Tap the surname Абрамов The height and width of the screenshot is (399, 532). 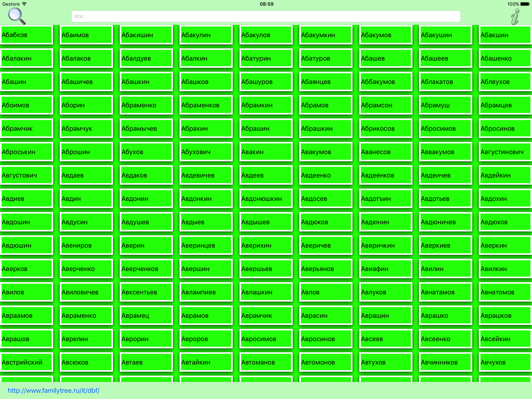[x=326, y=105]
